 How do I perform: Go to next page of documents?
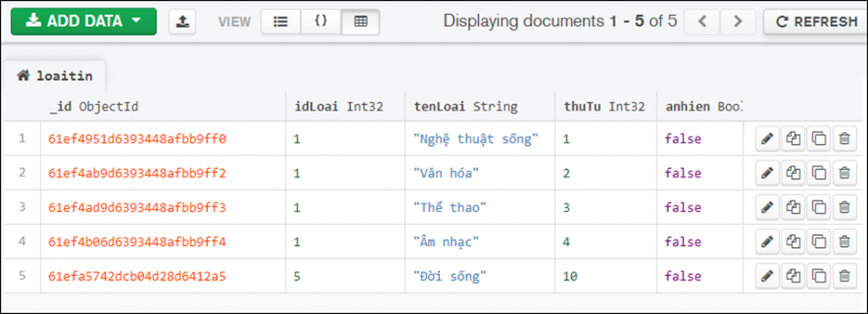[737, 21]
